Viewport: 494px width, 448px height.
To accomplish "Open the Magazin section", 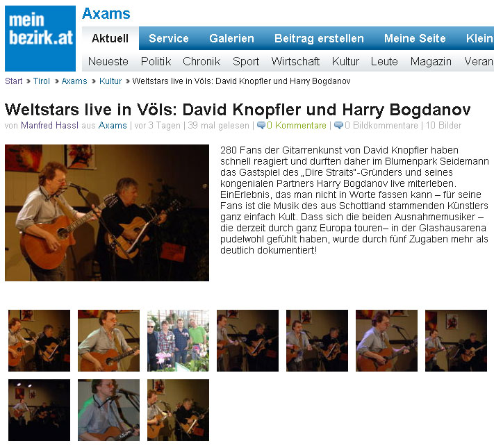I will click(x=431, y=61).
